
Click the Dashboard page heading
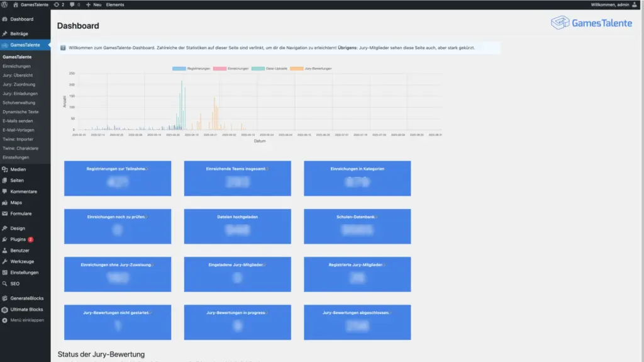(78, 26)
